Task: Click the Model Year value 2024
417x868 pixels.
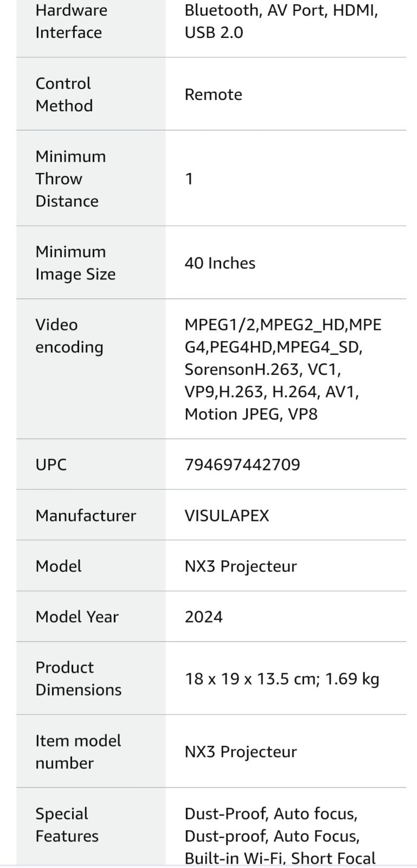Action: coord(204,617)
